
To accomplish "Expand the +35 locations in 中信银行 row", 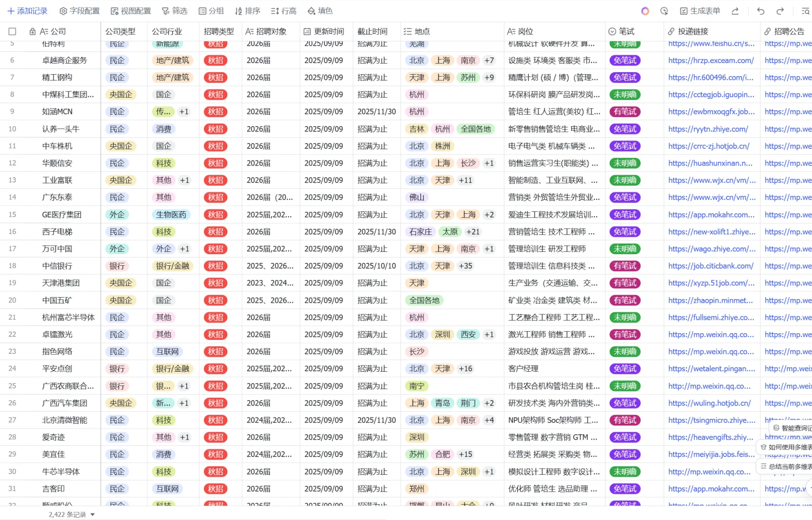I will [x=465, y=266].
